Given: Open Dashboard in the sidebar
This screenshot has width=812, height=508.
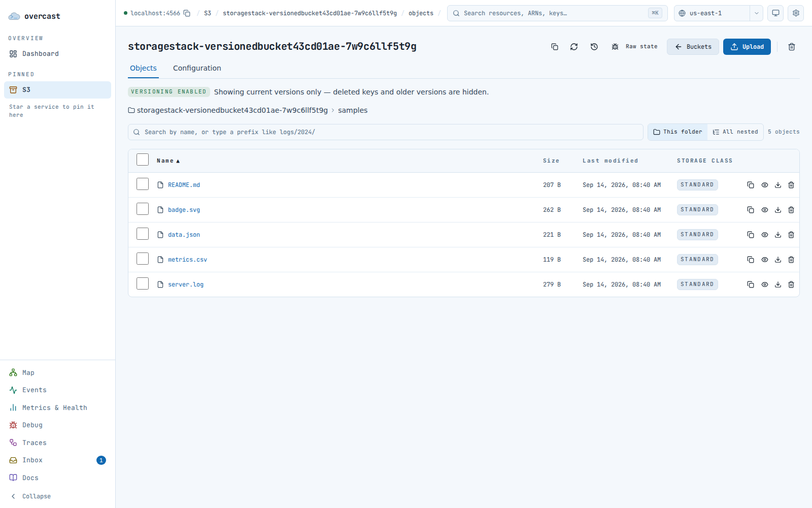Looking at the screenshot, I should (x=57, y=54).
